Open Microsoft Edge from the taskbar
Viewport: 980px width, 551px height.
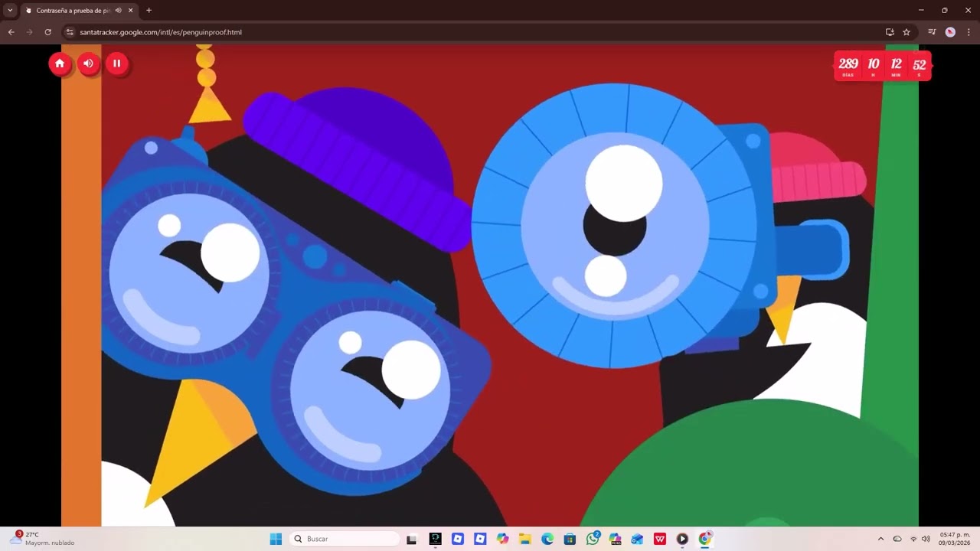click(x=547, y=539)
